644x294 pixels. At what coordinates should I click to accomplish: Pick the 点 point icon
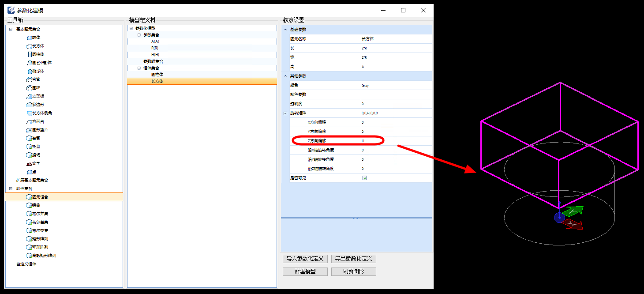29,172
